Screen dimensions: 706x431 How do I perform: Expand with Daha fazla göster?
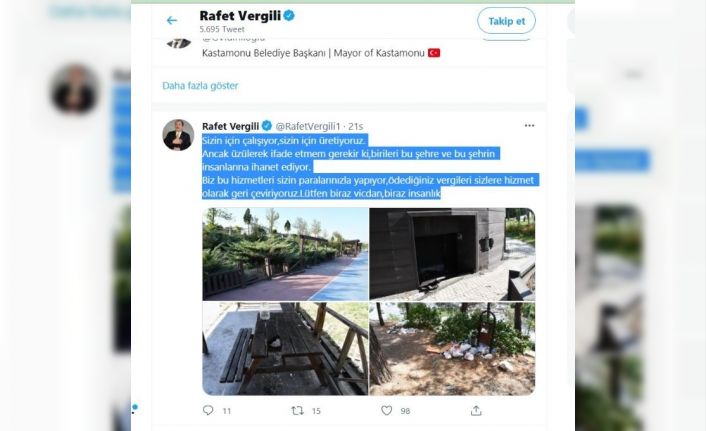(200, 86)
